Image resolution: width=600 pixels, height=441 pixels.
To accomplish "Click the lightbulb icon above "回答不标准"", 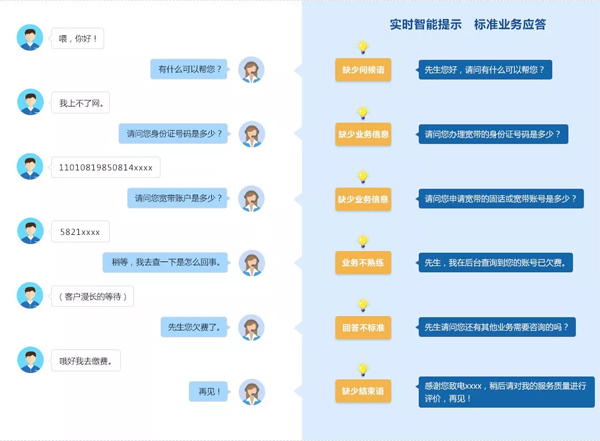I will (x=363, y=305).
